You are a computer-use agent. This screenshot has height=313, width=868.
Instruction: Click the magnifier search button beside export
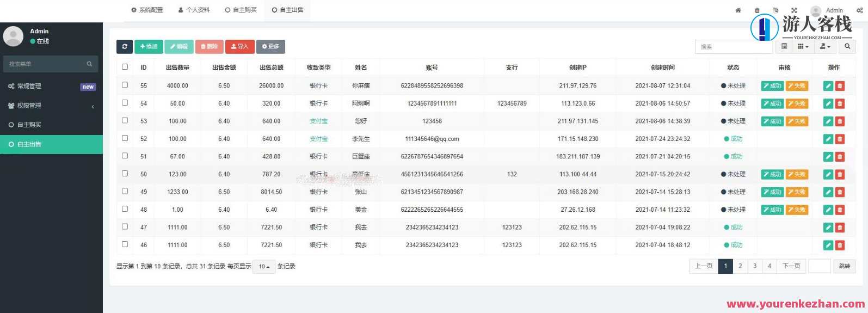tap(847, 47)
